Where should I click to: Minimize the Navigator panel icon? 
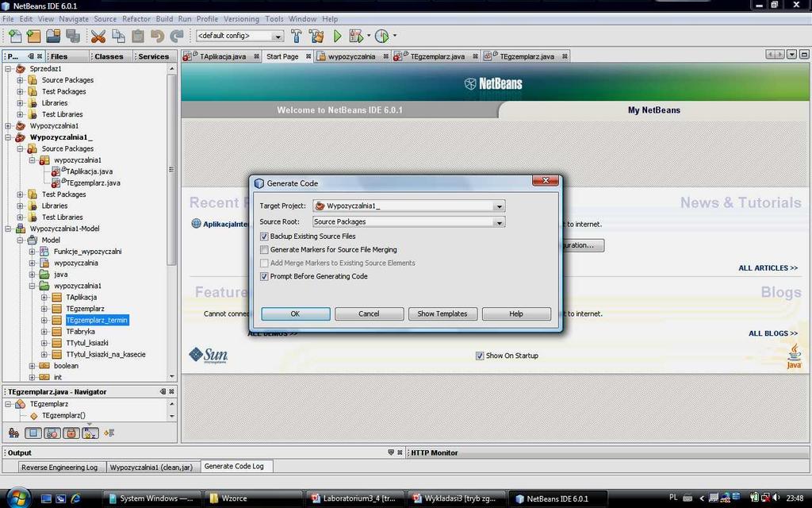point(163,391)
